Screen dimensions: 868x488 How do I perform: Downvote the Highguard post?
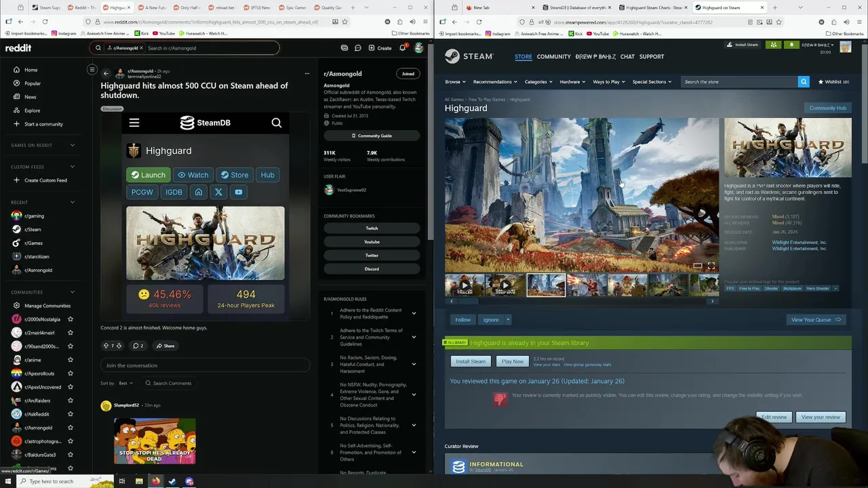119,346
